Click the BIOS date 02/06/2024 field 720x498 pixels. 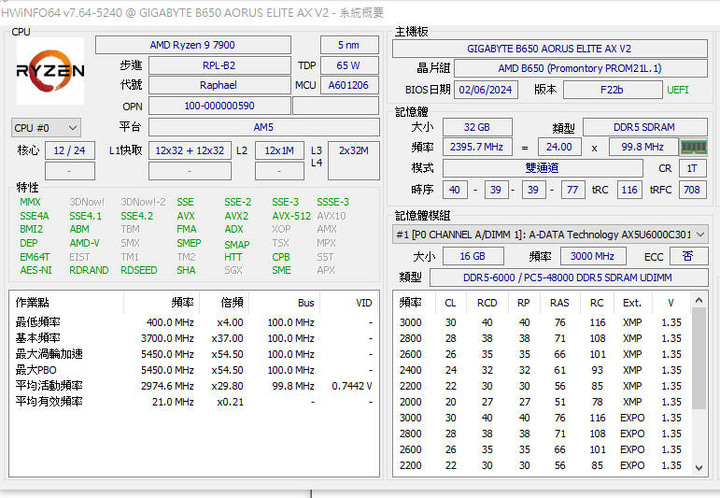pyautogui.click(x=486, y=90)
